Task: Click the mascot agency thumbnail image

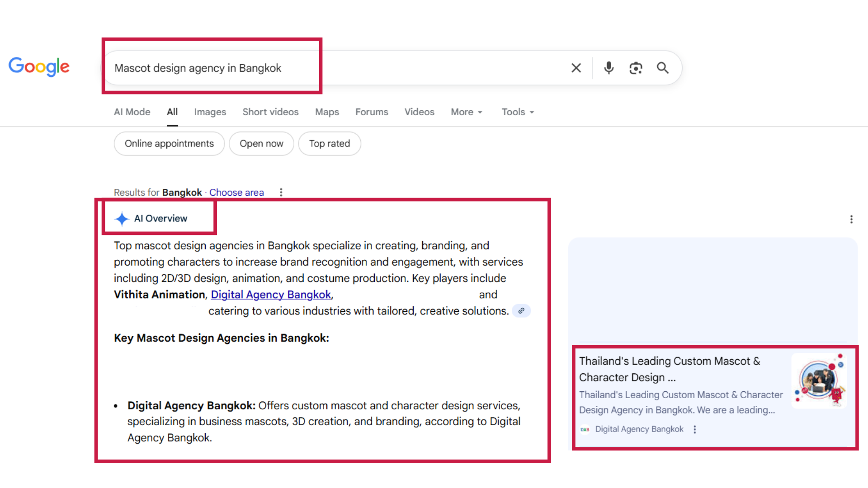Action: (x=819, y=380)
